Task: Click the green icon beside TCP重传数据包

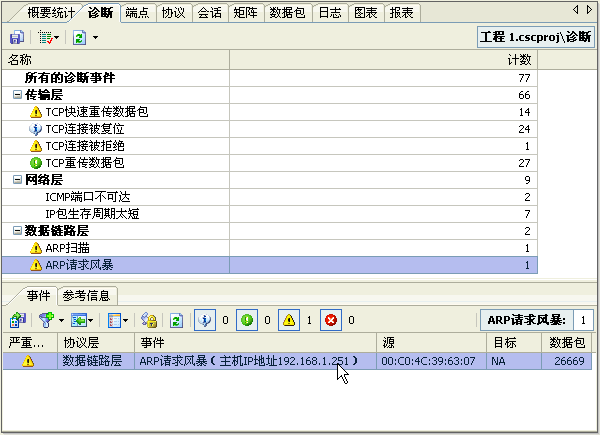Action: point(36,163)
